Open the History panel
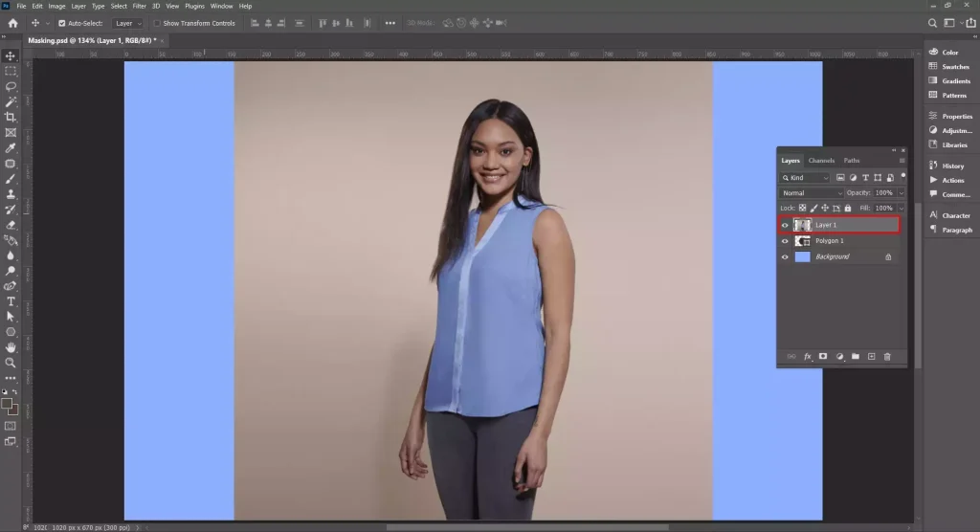 click(x=947, y=166)
